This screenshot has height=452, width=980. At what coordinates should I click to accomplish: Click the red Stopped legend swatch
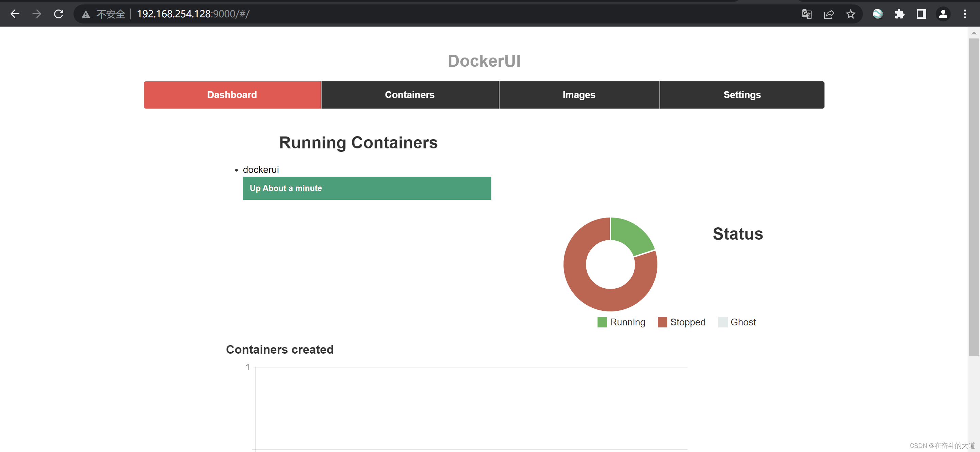(x=662, y=322)
